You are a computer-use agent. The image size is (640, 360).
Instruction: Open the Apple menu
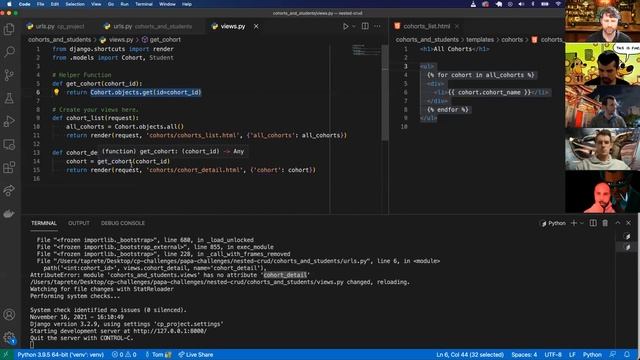coord(9,4)
